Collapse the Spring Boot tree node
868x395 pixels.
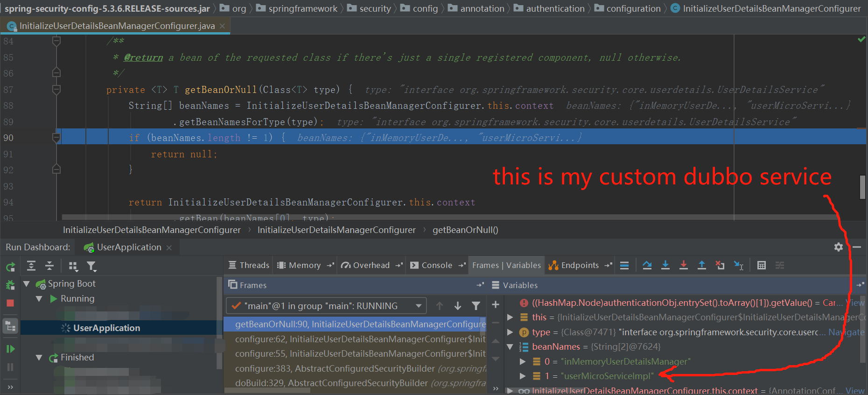(x=27, y=284)
